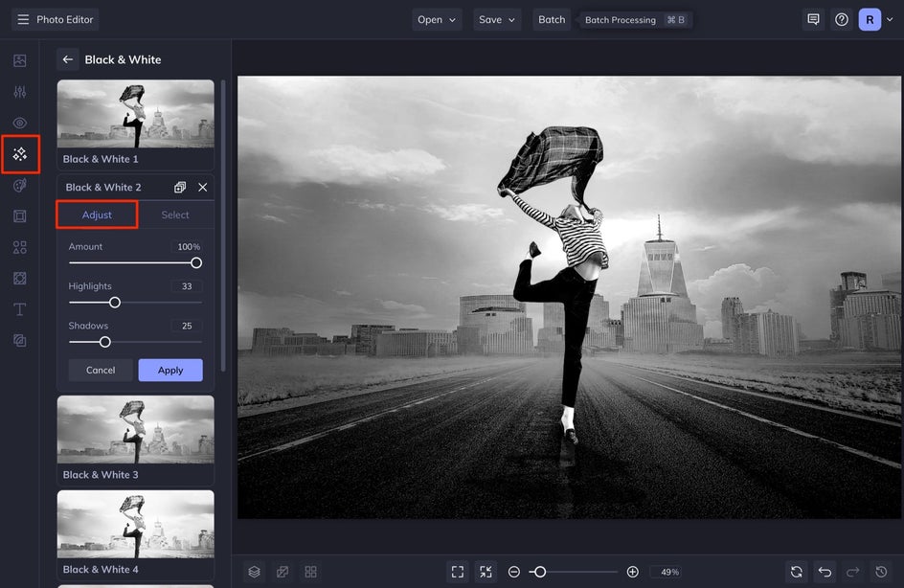904x588 pixels.
Task: Click the R account avatar
Action: pos(870,19)
